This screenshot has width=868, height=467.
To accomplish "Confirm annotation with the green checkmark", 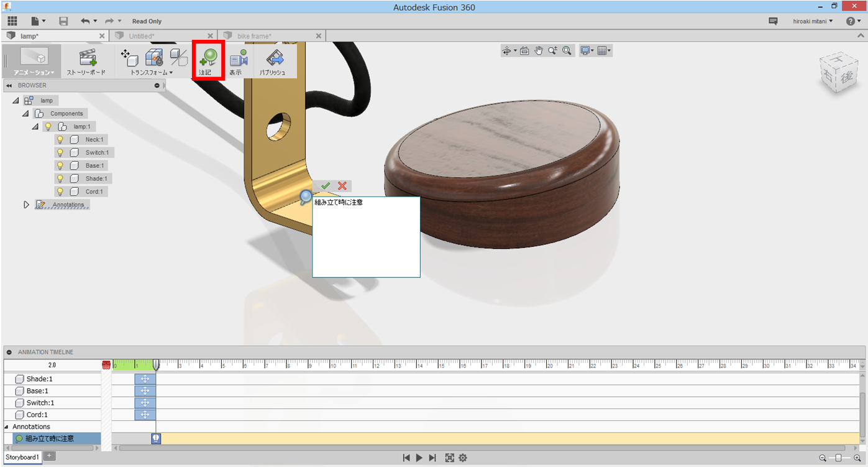I will [x=326, y=186].
